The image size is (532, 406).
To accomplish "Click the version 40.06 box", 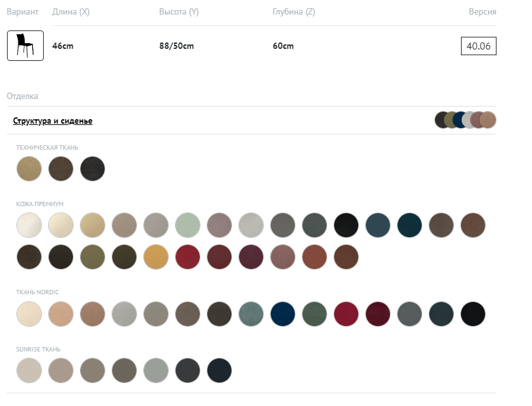I will tap(478, 46).
